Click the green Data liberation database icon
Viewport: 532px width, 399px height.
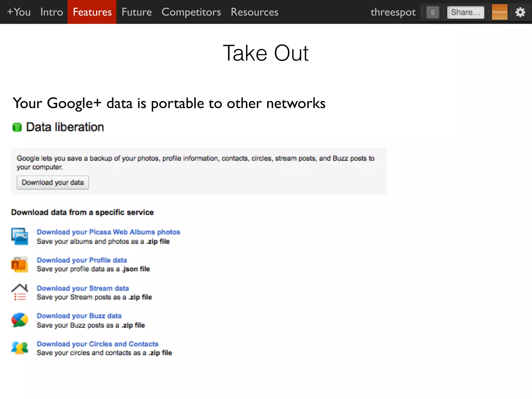click(17, 127)
